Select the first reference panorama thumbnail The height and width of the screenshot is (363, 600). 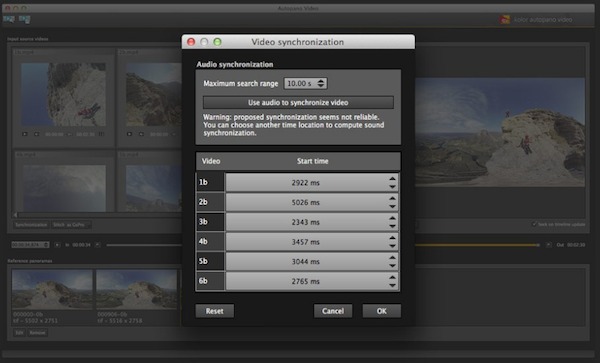click(52, 290)
